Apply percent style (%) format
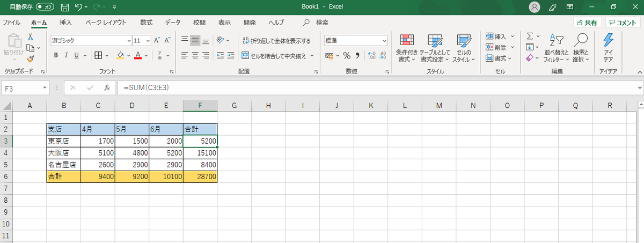Screen dimensions: 644x243 click(x=347, y=55)
